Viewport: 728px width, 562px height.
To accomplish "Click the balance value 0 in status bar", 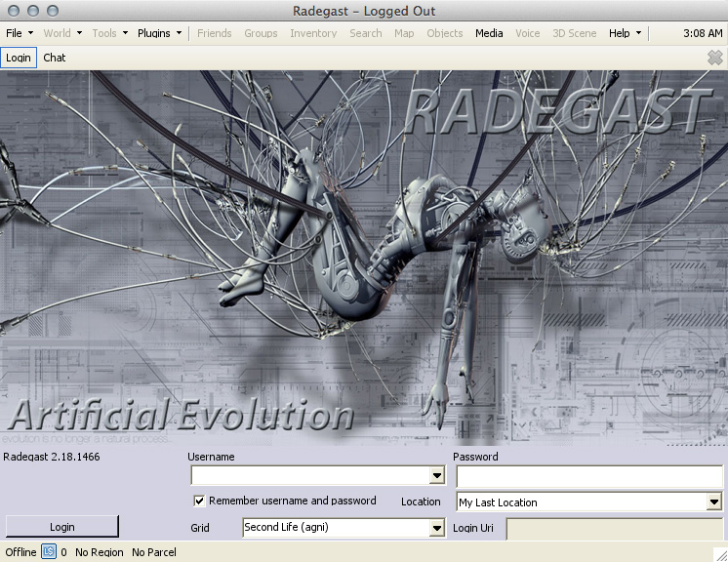I will (63, 552).
